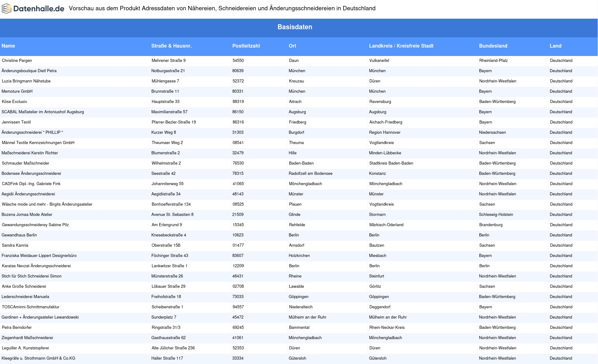The height and width of the screenshot is (364, 598).
Task: Select the state Schleswig-Holstein
Action: [496, 215]
